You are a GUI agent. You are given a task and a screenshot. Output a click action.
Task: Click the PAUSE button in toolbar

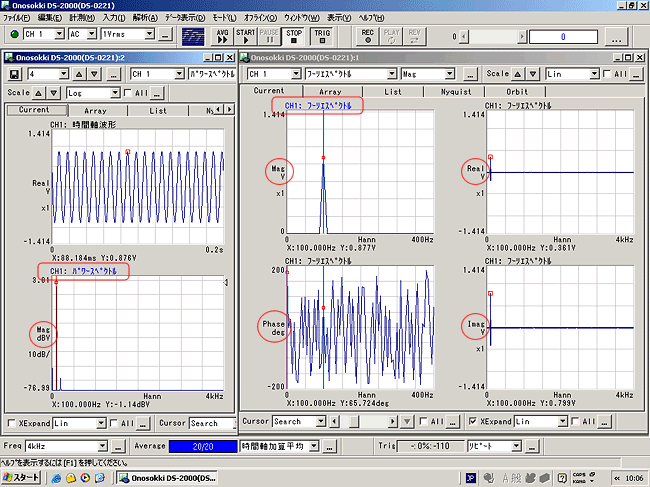click(x=269, y=36)
